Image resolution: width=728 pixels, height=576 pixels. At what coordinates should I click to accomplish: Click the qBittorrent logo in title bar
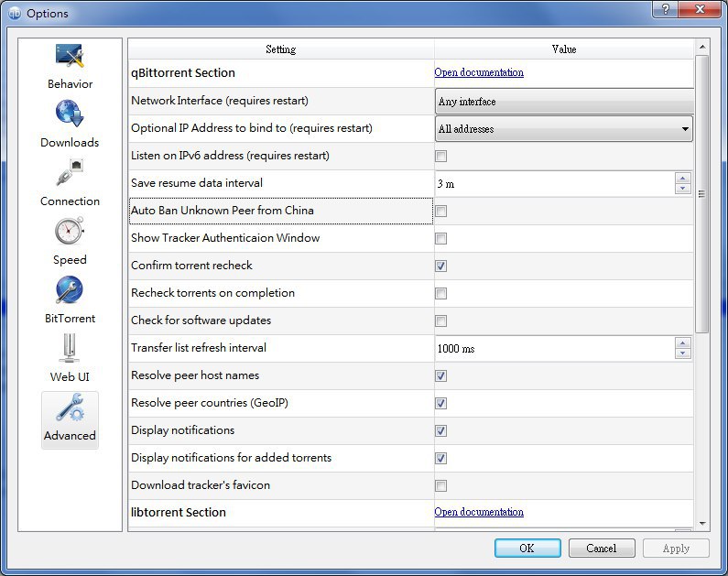15,14
